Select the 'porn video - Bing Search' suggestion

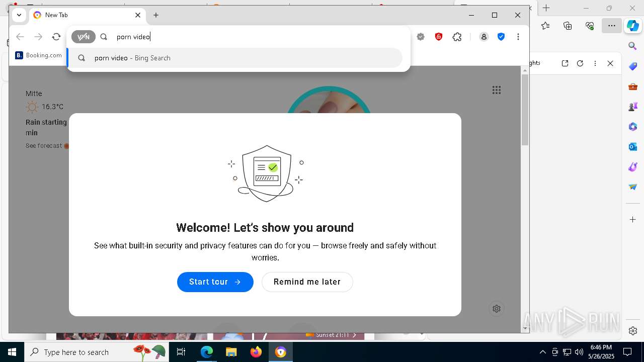(x=235, y=58)
